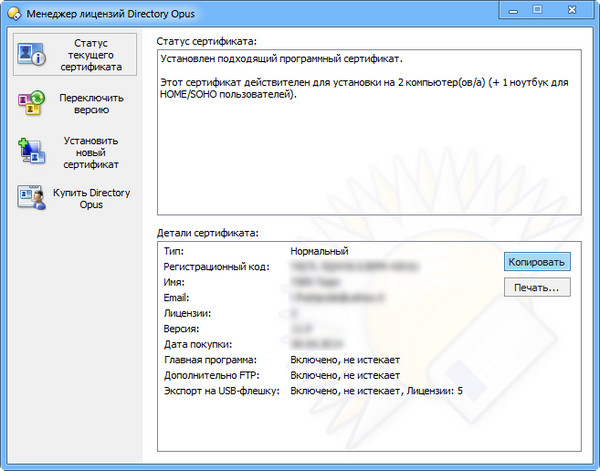Viewport: 600px width, 471px height.
Task: Click the "Статус сертификата:" heading
Action: 207,41
